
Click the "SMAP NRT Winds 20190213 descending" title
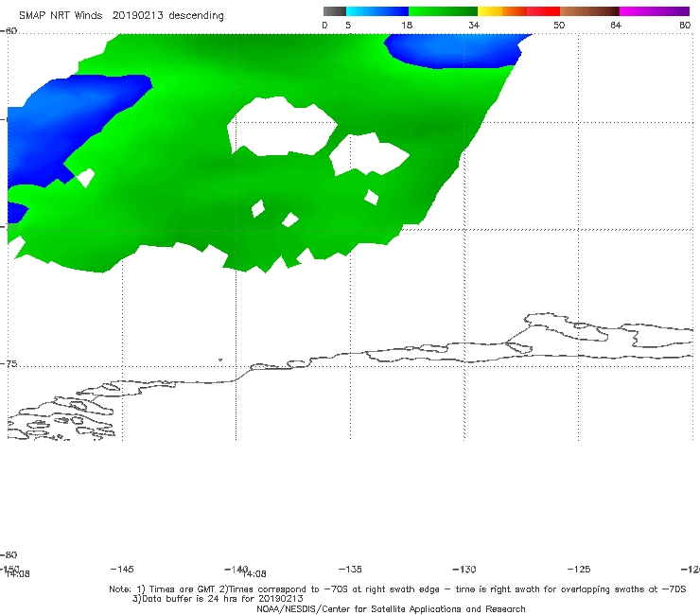click(x=121, y=16)
